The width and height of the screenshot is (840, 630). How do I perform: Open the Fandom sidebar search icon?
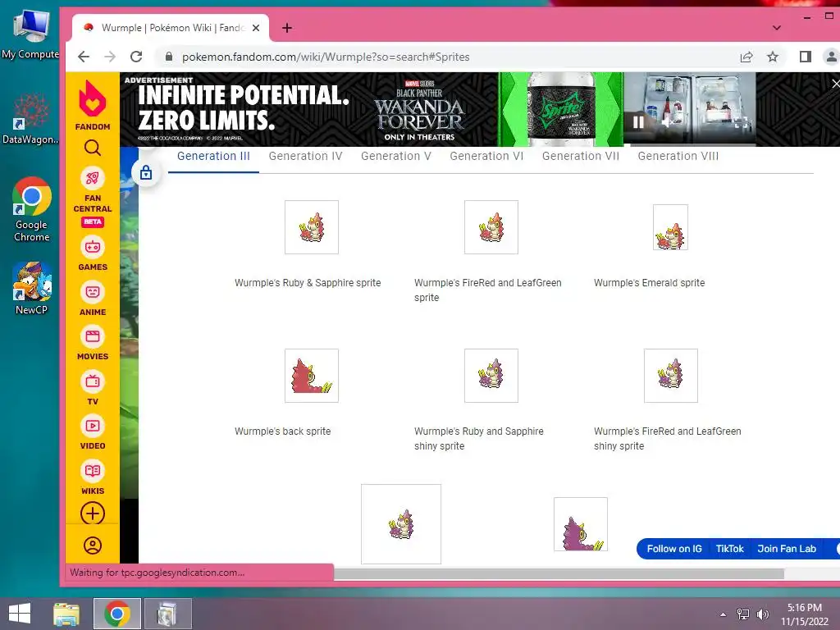pyautogui.click(x=93, y=148)
